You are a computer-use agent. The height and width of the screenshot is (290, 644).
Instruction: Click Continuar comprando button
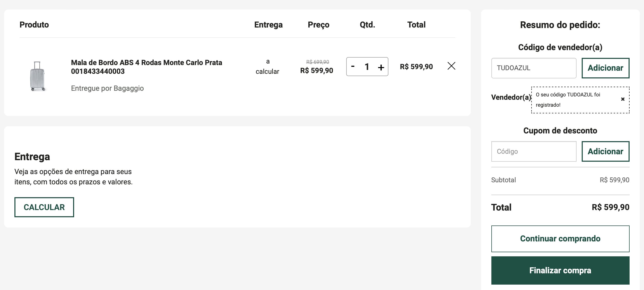click(560, 239)
